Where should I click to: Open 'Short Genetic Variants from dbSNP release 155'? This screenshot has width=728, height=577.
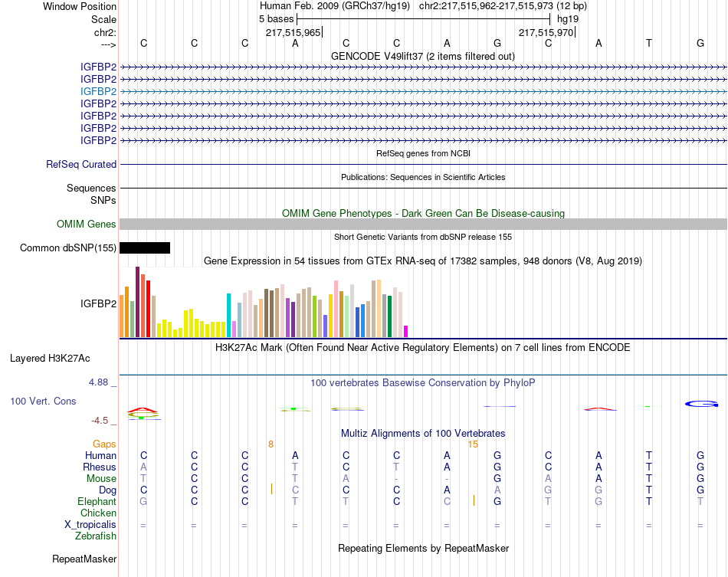(x=423, y=238)
